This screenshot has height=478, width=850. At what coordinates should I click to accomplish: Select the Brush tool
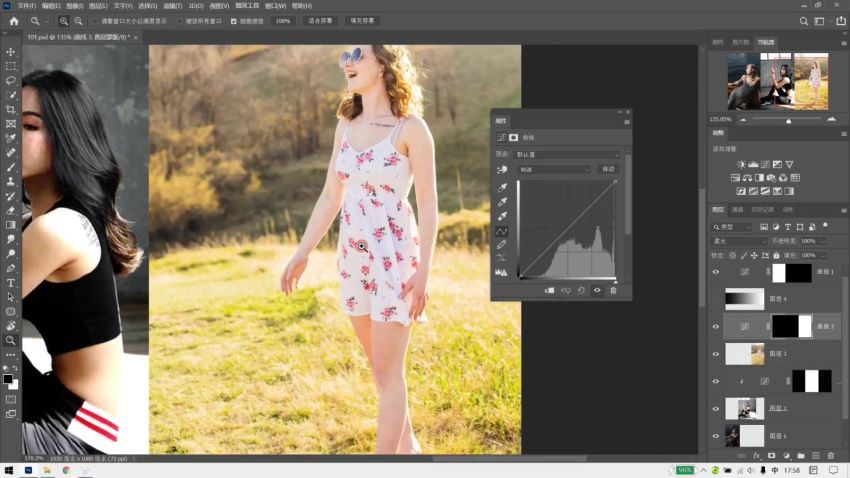(x=10, y=167)
